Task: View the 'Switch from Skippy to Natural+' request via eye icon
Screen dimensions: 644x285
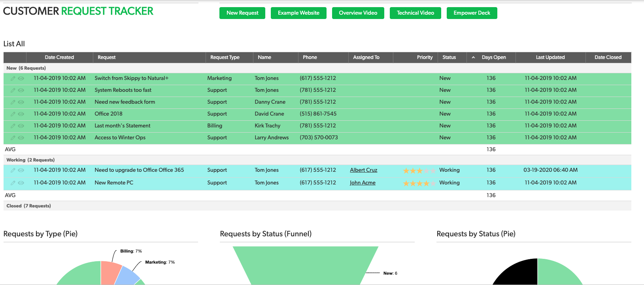Action: tap(21, 78)
